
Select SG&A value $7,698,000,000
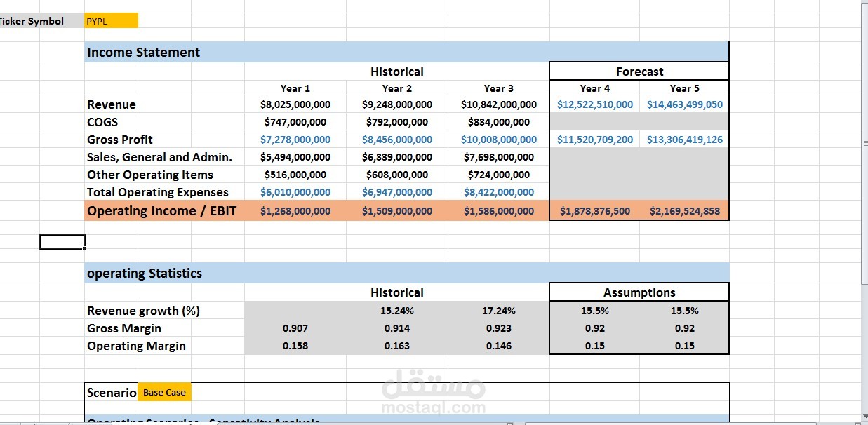[499, 157]
